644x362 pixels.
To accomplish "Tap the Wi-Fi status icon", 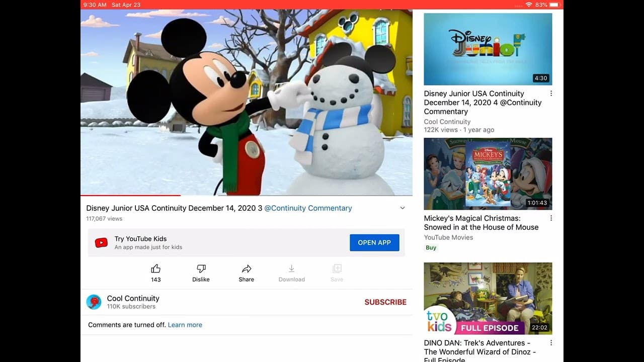I will coord(529,5).
